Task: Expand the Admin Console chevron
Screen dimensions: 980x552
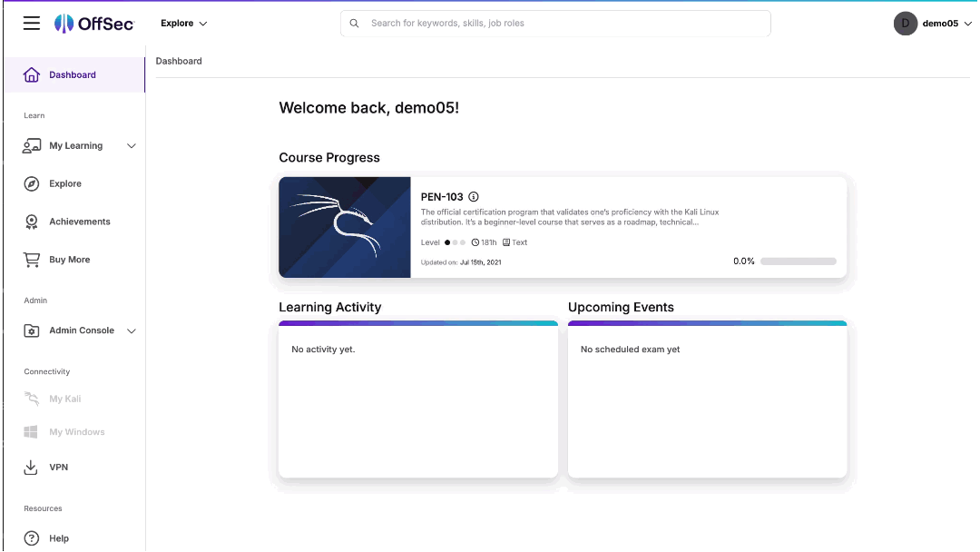Action: 132,330
